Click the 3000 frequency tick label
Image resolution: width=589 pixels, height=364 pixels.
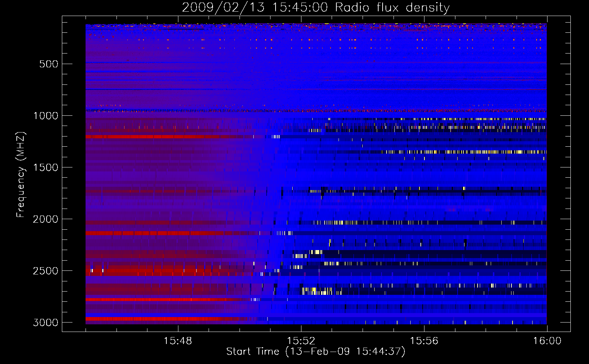[46, 323]
